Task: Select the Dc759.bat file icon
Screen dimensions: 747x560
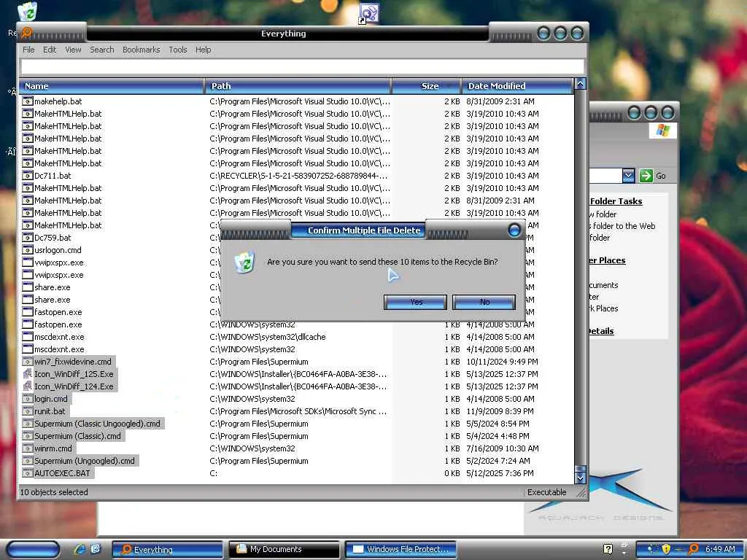Action: tap(28, 237)
